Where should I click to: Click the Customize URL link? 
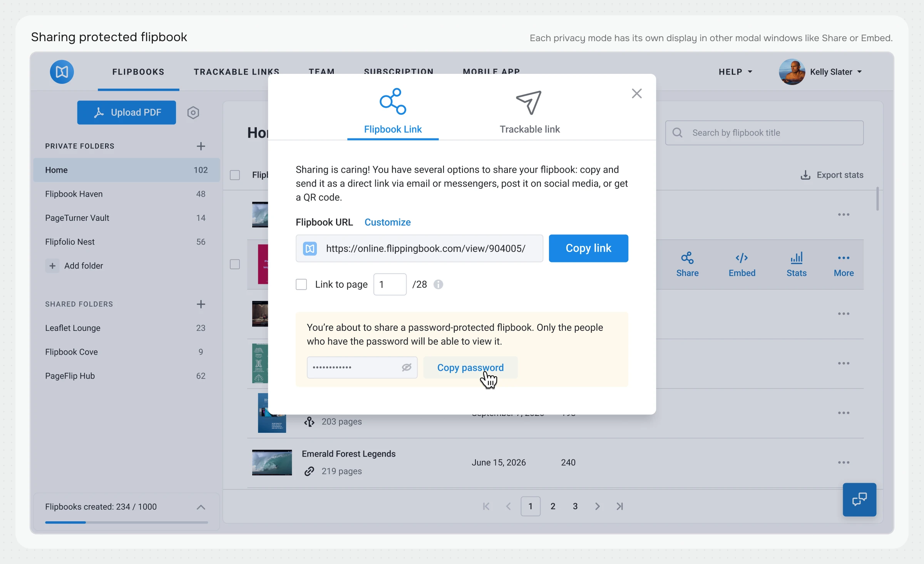pyautogui.click(x=387, y=222)
